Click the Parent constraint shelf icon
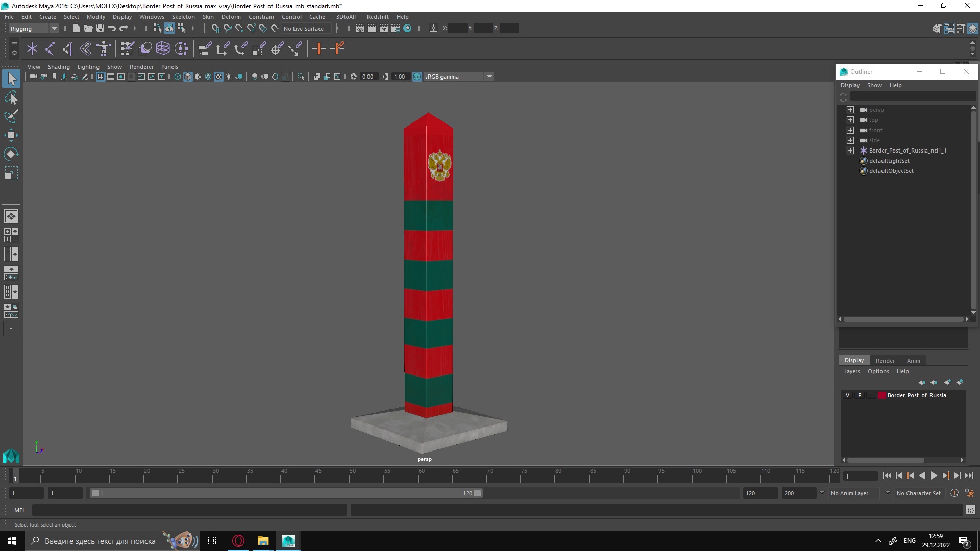The image size is (980, 551). tap(205, 49)
